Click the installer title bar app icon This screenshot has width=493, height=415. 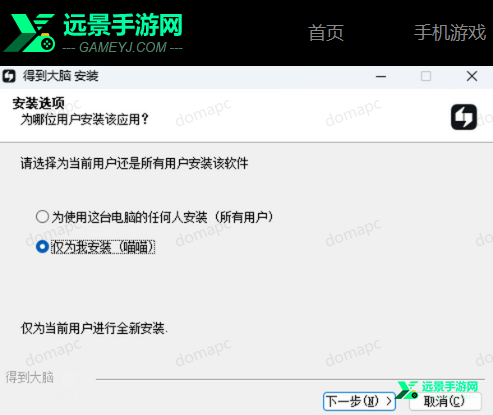coord(9,76)
